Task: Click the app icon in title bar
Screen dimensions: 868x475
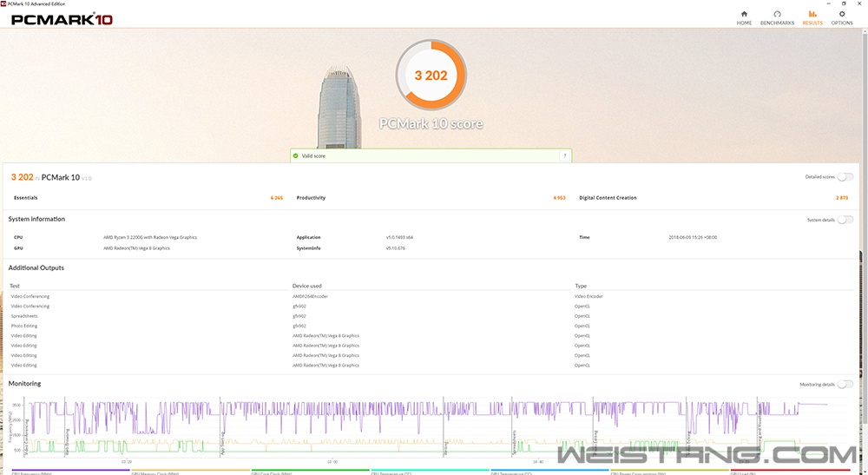Action: (x=3, y=3)
